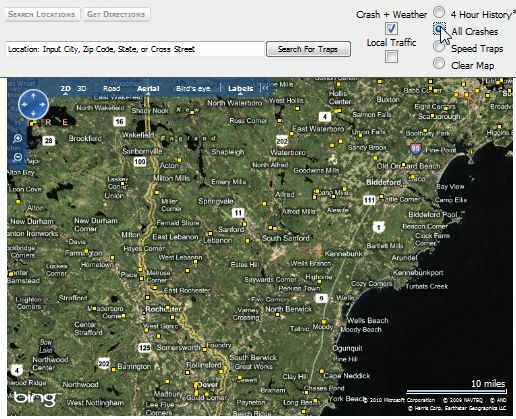
Task: Click the Somersworth town label
Action: click(178, 347)
